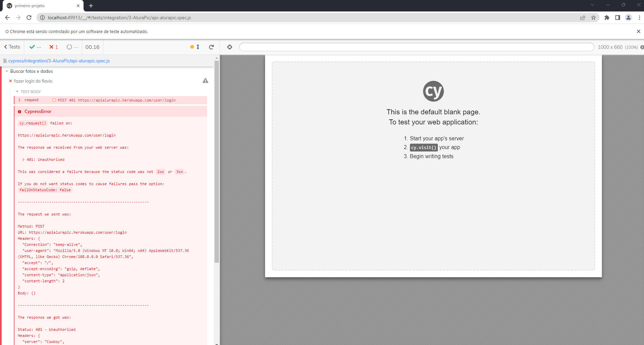Toggle auto-scrolling arrows icon
This screenshot has height=345, width=644.
point(198,47)
